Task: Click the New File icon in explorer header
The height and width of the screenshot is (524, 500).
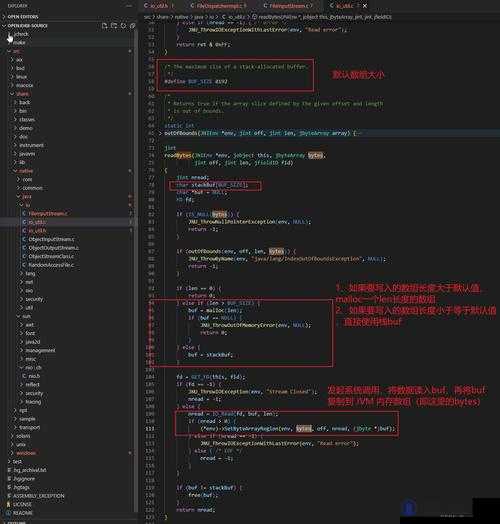Action: click(x=105, y=25)
